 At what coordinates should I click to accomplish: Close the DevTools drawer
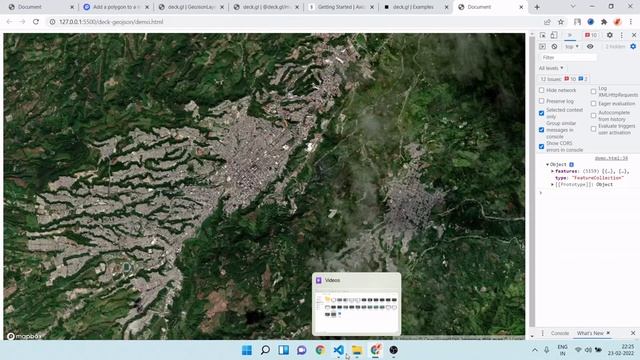point(633,333)
